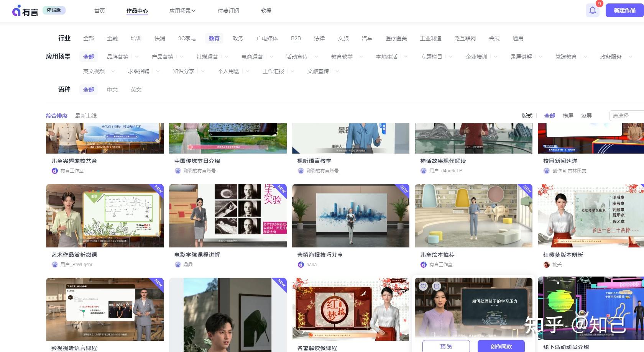644x352 pixels.
Task: Switch industry filter to 金融
Action: 112,38
